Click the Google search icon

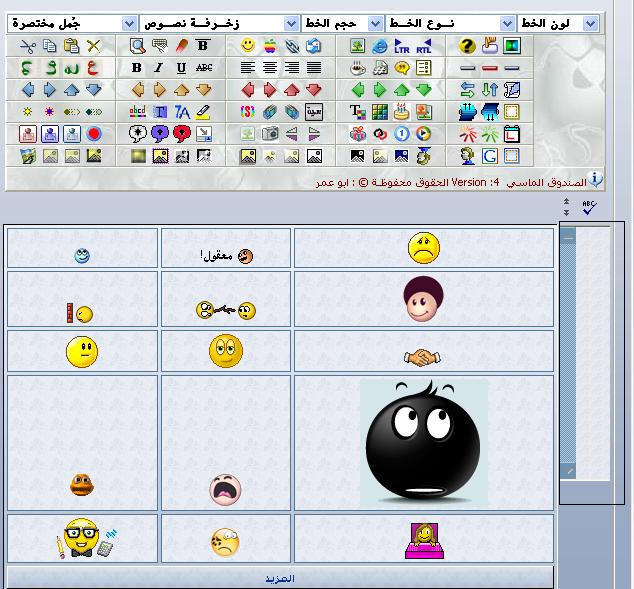coord(490,155)
